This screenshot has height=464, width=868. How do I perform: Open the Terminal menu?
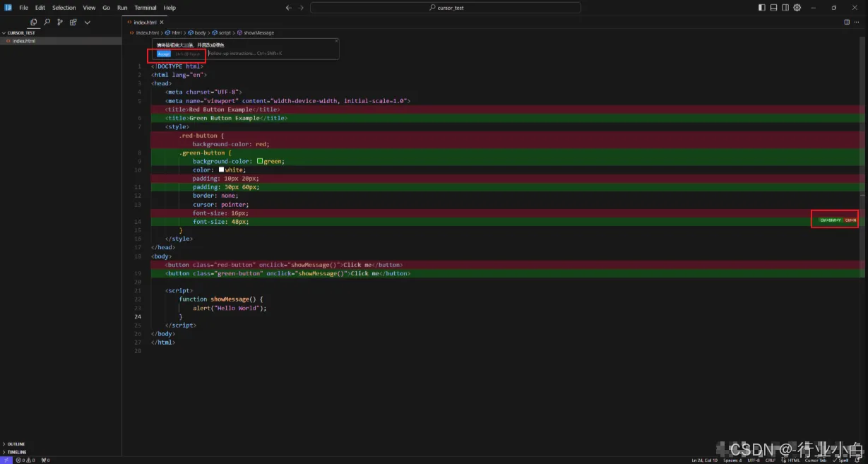point(145,8)
